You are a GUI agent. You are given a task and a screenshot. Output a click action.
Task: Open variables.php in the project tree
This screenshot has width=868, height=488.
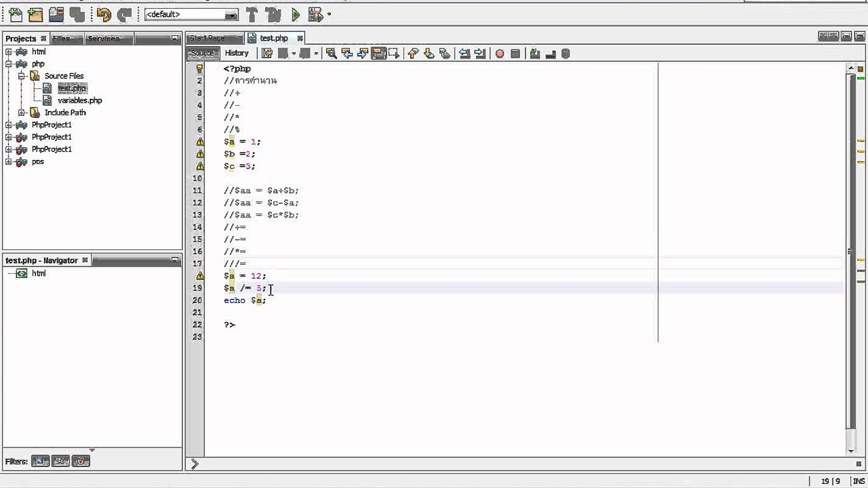click(79, 100)
